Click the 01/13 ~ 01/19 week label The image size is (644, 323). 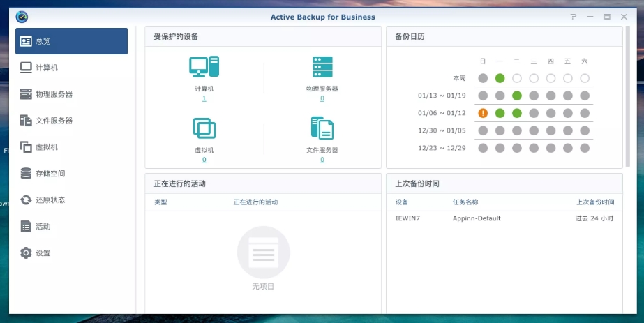pos(442,96)
